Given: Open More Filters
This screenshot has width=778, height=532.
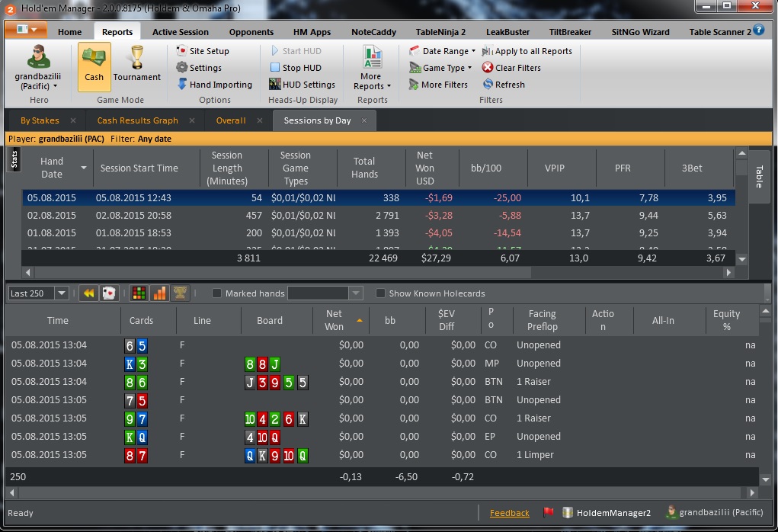Looking at the screenshot, I should [438, 85].
